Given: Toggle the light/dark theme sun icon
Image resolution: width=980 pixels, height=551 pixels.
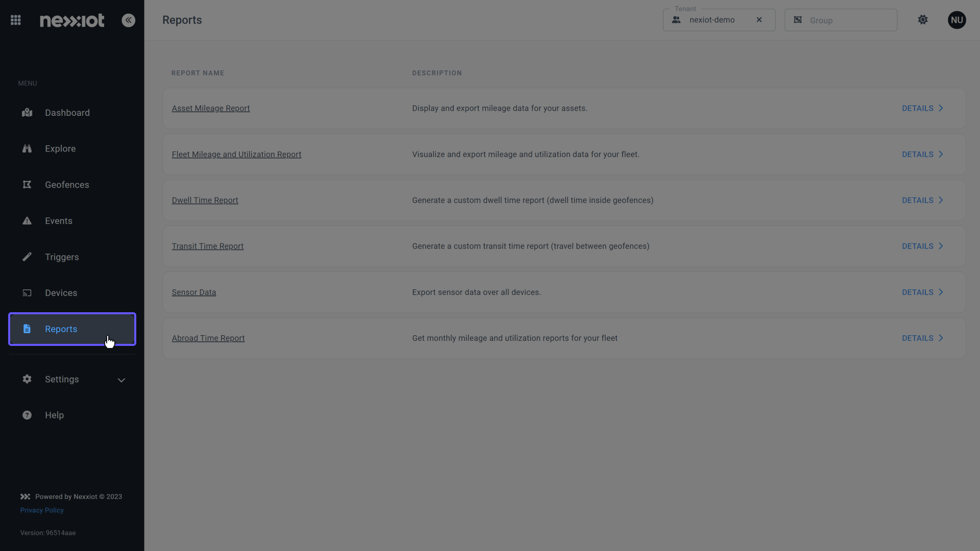Looking at the screenshot, I should click(923, 20).
